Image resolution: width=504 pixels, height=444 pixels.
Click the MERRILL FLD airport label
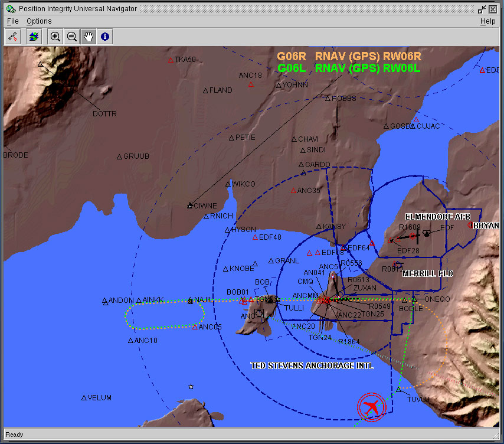pyautogui.click(x=428, y=273)
